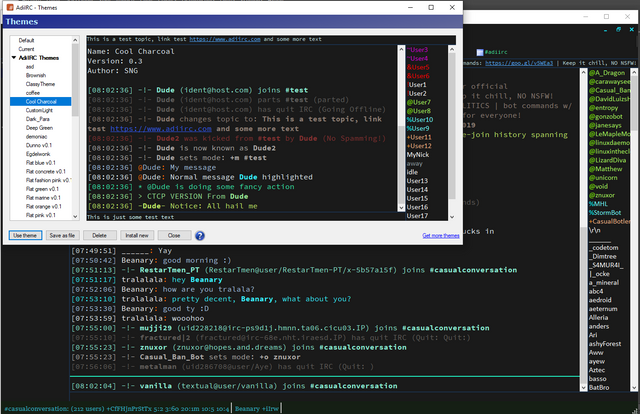Select the Dark_Para theme

click(x=38, y=119)
